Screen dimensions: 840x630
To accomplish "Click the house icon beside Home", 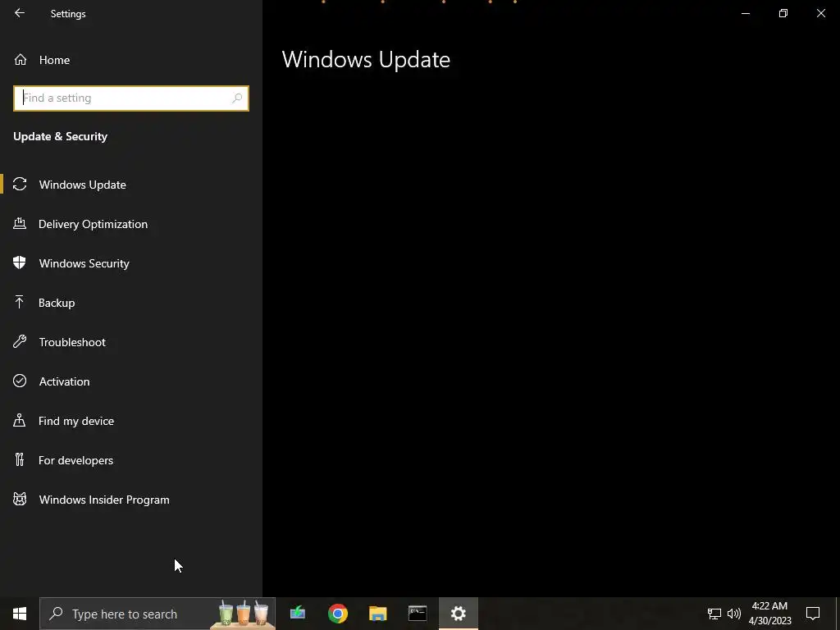I will click(x=21, y=59).
